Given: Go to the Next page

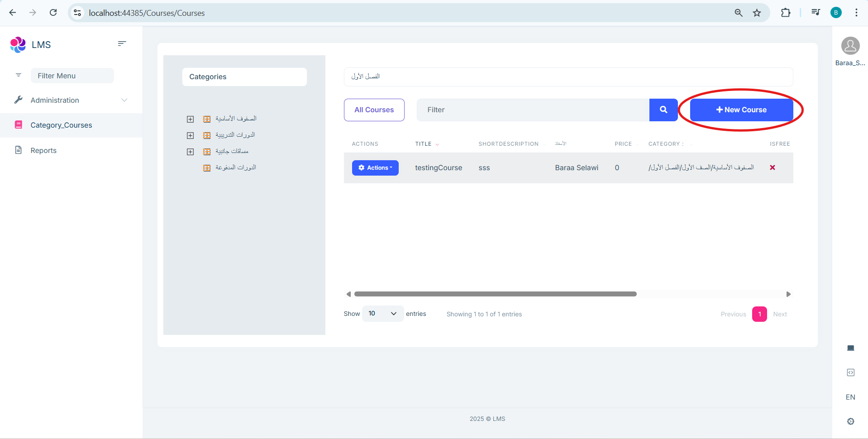Looking at the screenshot, I should pyautogui.click(x=780, y=314).
